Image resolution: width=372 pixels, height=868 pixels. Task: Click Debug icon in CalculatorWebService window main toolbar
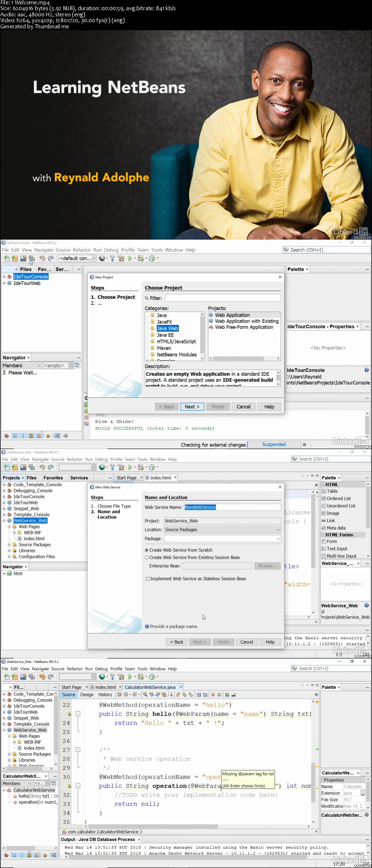(141, 677)
